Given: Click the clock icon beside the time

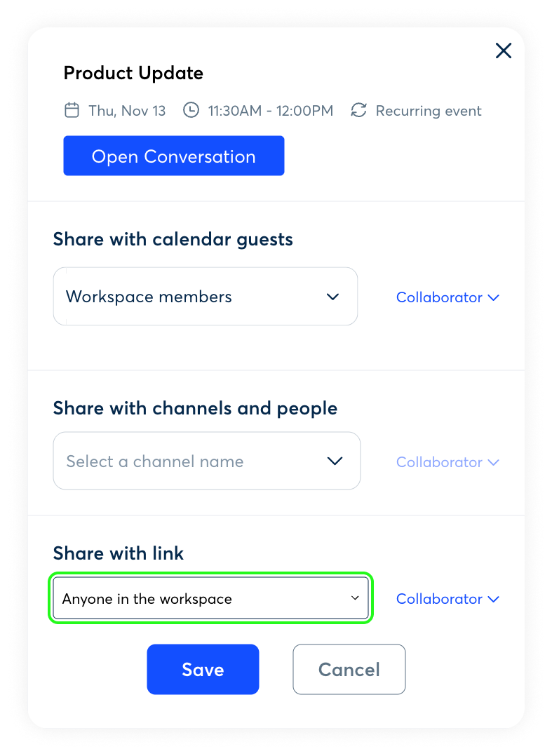Looking at the screenshot, I should point(191,110).
